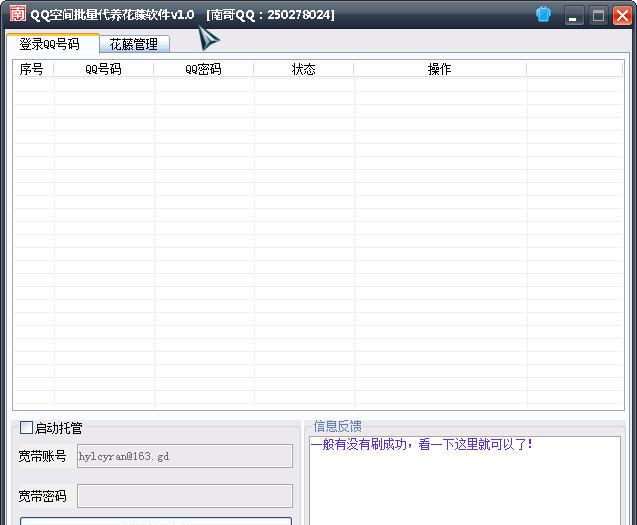This screenshot has height=525, width=637.
Task: Click the first empty row of account list
Action: point(318,85)
